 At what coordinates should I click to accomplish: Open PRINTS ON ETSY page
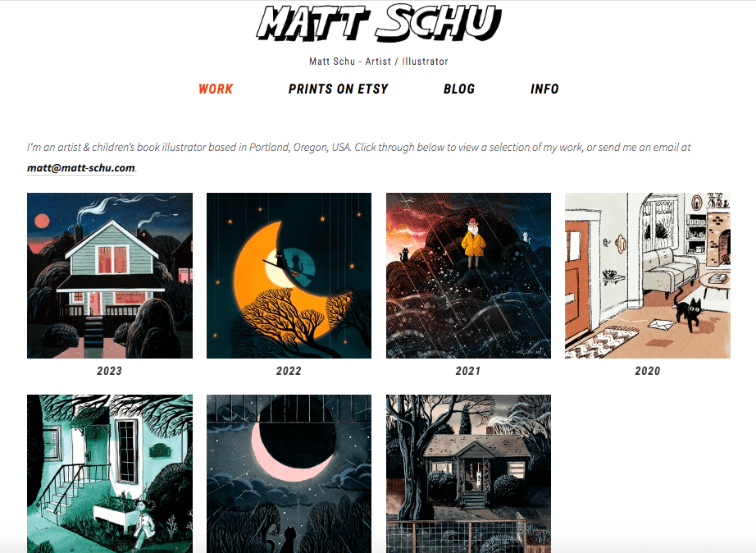(339, 89)
